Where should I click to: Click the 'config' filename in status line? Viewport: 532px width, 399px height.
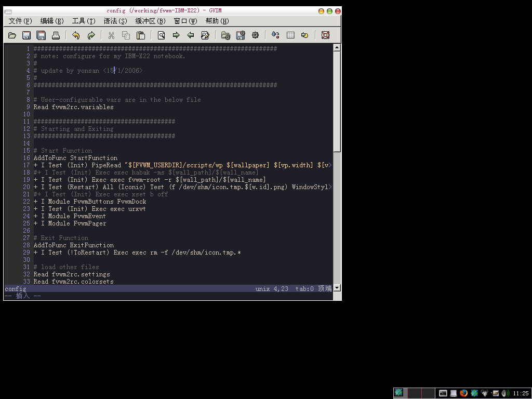pyautogui.click(x=15, y=289)
